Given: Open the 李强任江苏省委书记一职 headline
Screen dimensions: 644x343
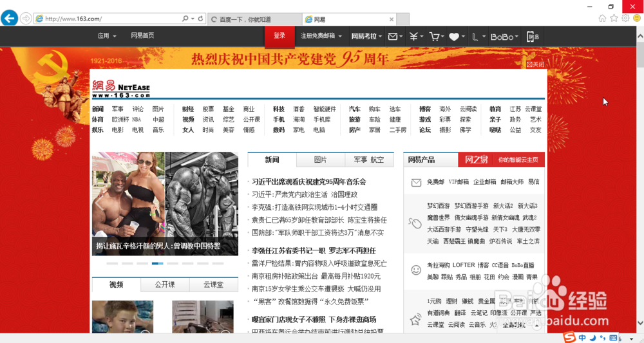Looking at the screenshot, I should pos(314,251).
